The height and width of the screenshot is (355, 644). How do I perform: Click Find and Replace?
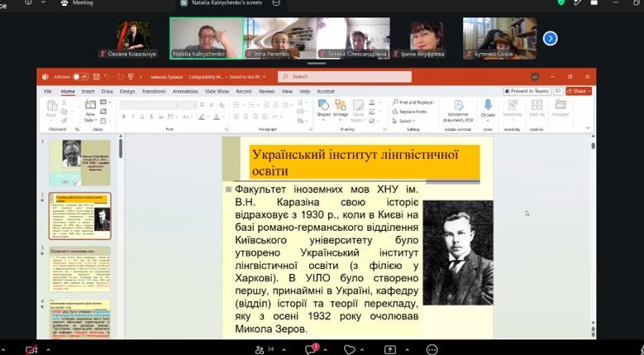(413, 103)
